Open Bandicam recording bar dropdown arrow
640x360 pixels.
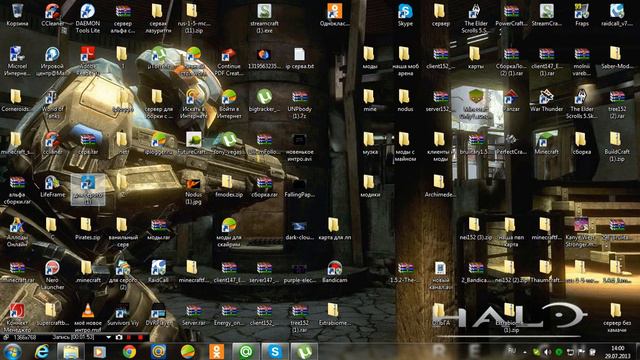point(108,338)
